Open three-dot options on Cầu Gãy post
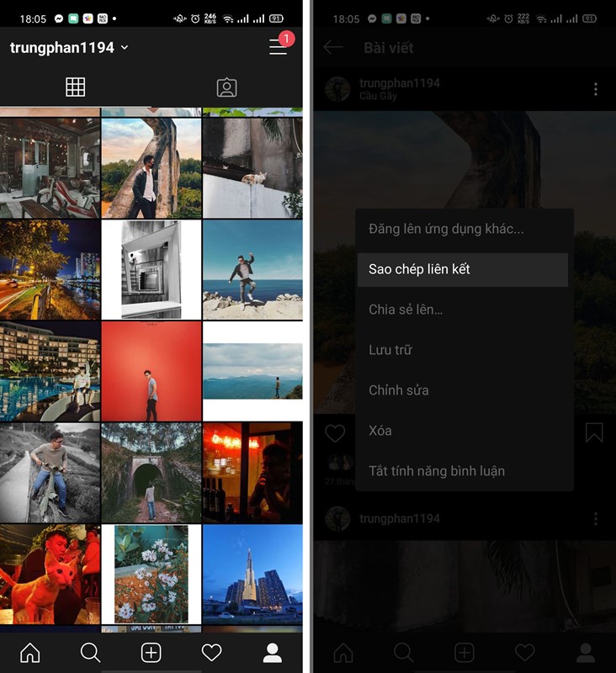Image resolution: width=616 pixels, height=673 pixels. (x=596, y=89)
